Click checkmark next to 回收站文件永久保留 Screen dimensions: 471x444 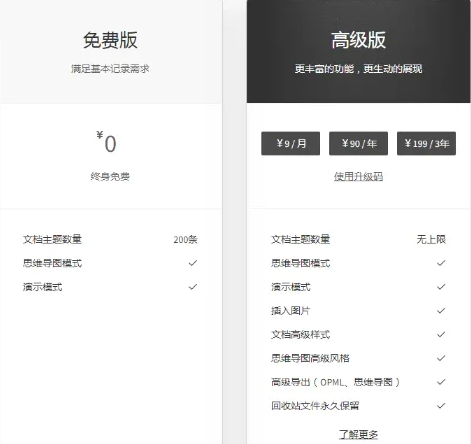tap(441, 406)
